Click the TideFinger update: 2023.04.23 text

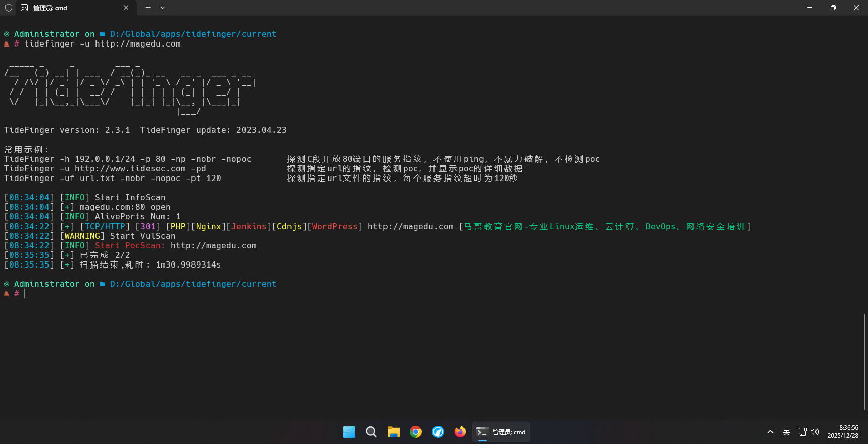214,130
